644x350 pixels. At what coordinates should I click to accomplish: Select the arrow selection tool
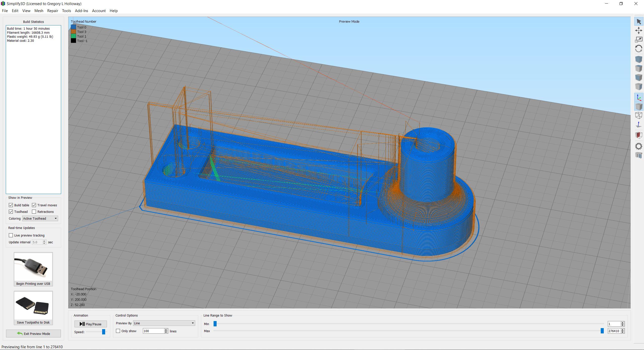click(x=638, y=22)
